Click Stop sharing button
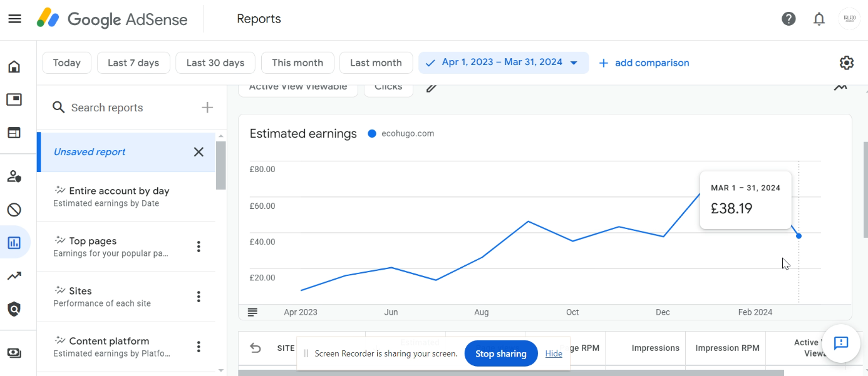The width and height of the screenshot is (868, 376). pyautogui.click(x=501, y=353)
